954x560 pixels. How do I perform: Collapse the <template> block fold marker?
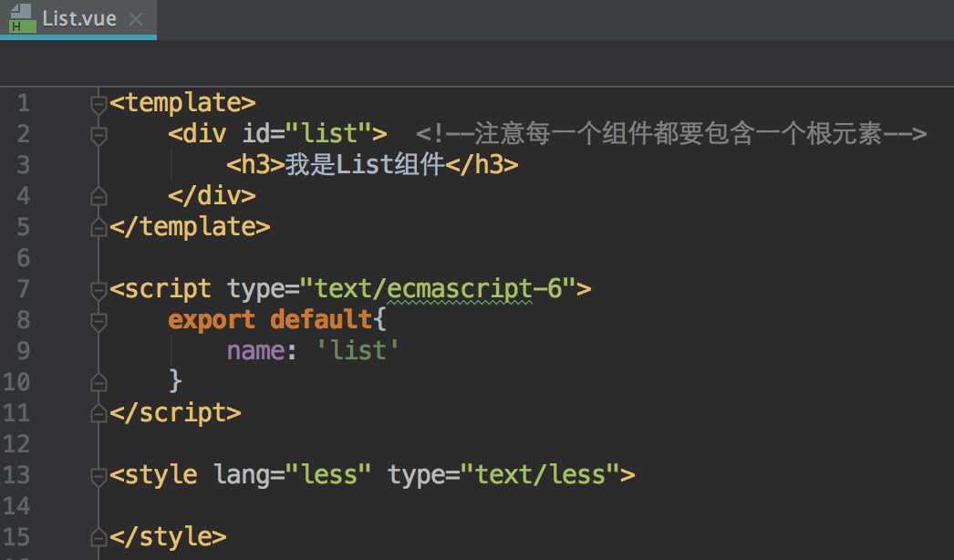pos(99,104)
